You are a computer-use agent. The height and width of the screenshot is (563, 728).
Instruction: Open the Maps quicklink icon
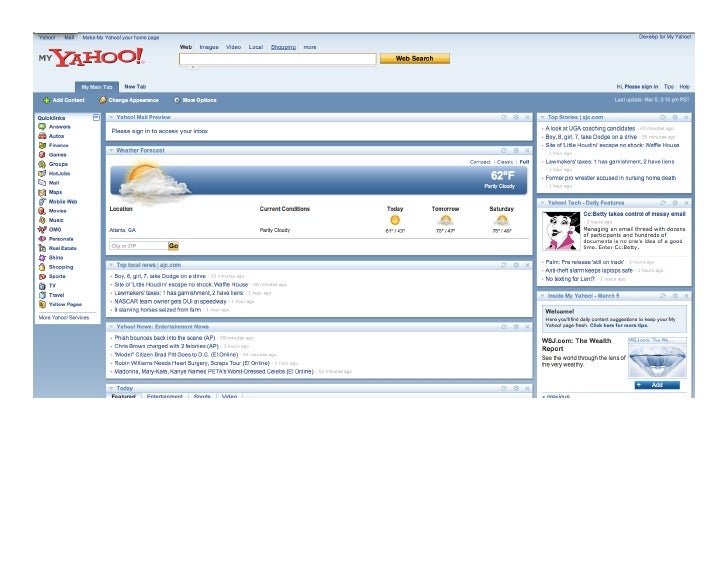[x=42, y=192]
